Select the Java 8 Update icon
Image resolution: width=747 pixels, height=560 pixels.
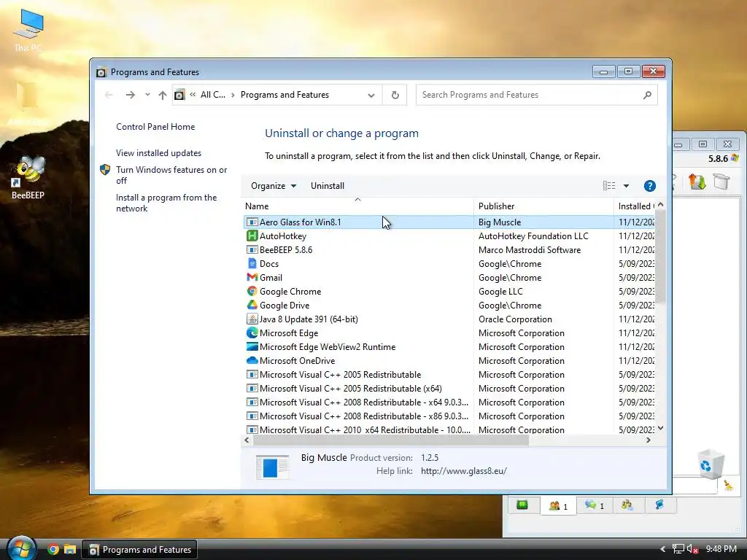coord(252,319)
